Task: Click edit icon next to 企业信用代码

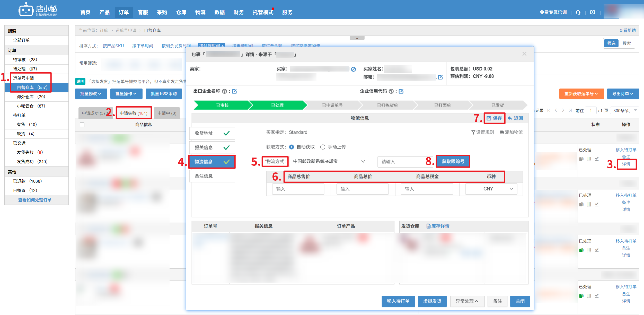Action: point(401,91)
